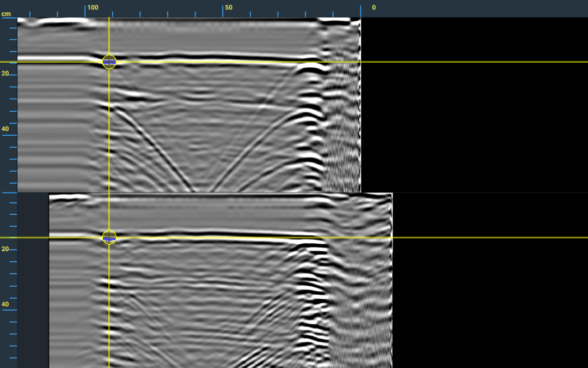Select the 40 depth label beside lower scan

[x=5, y=304]
